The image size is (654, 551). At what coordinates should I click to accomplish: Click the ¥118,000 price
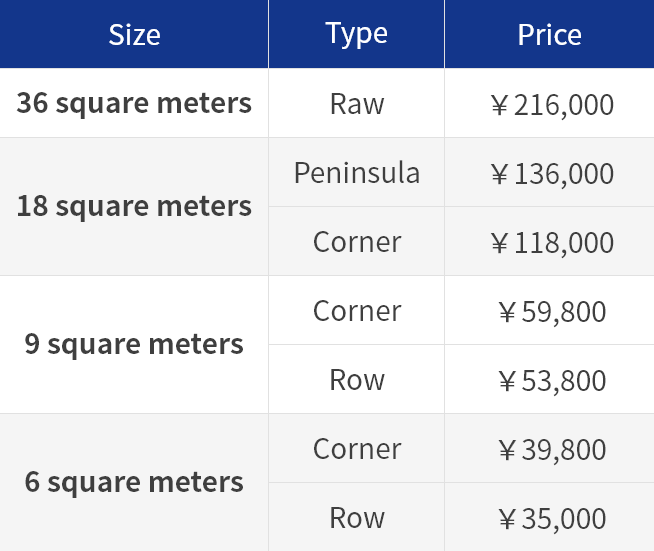[x=552, y=243]
